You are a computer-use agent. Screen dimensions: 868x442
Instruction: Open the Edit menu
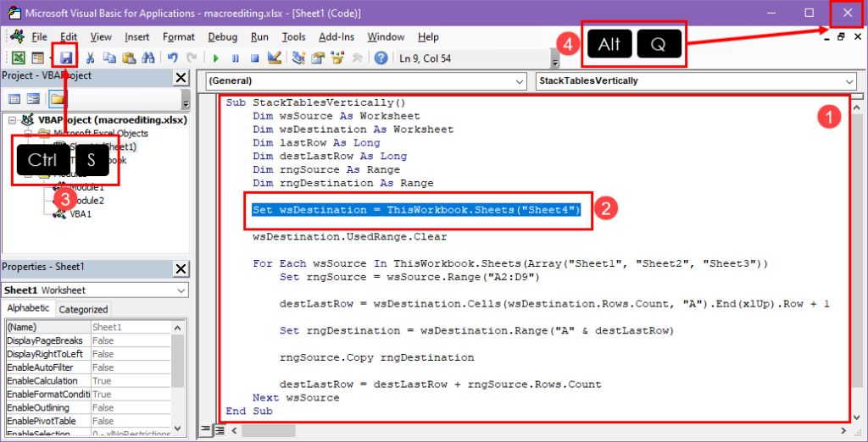(69, 37)
